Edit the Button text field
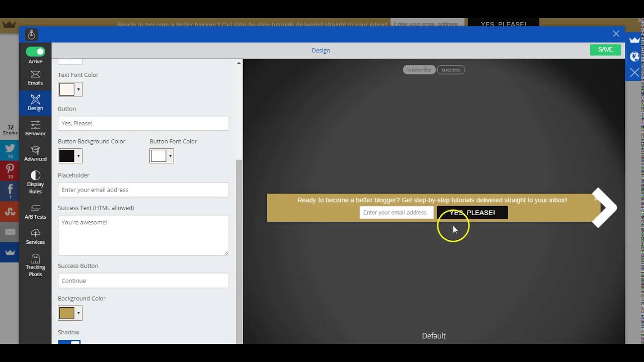Viewport: 644px width, 362px height. 143,123
